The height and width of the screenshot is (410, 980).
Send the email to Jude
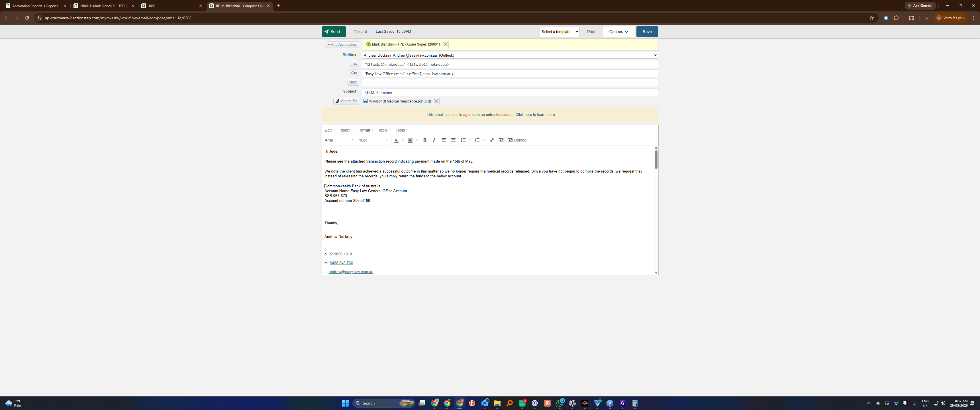333,32
